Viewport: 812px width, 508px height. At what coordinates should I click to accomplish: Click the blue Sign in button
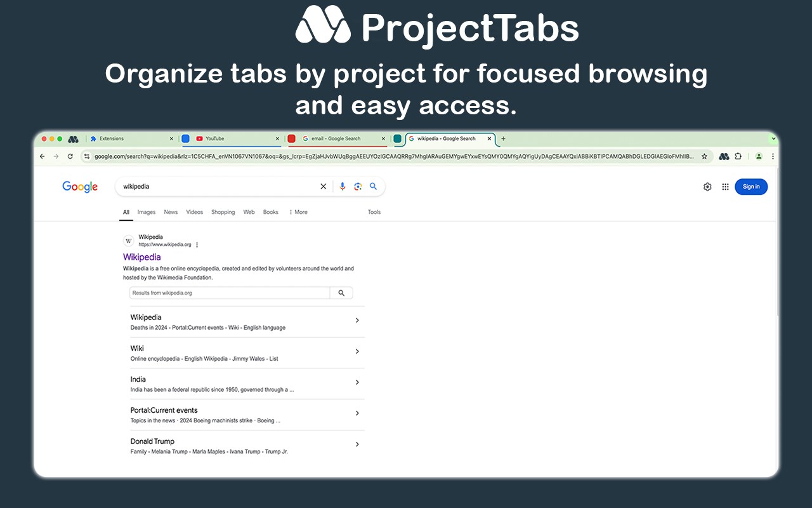pyautogui.click(x=751, y=187)
